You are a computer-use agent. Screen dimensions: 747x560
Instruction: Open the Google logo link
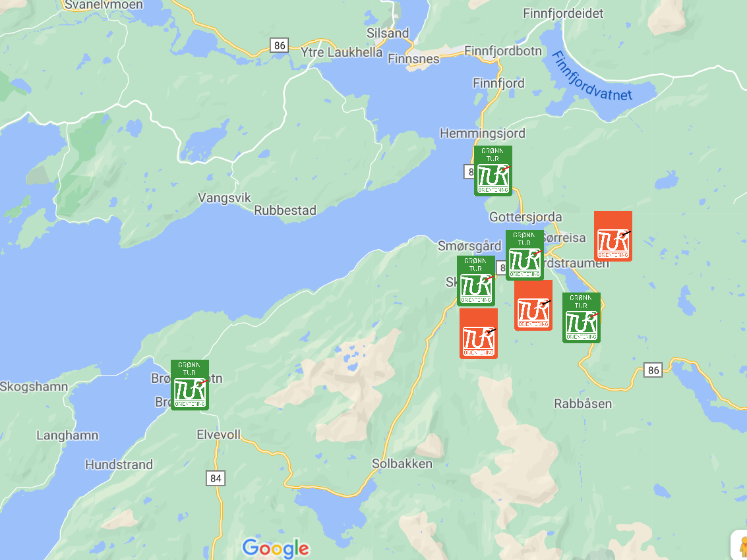276,548
